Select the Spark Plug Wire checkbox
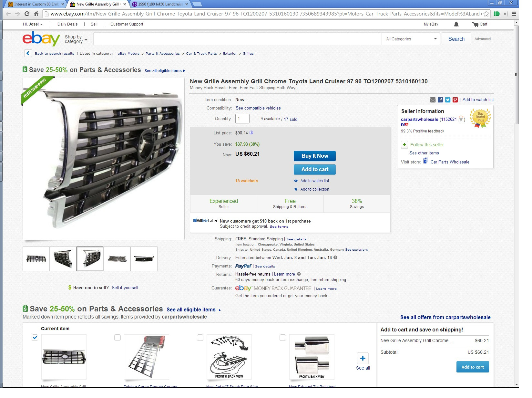The height and width of the screenshot is (398, 532). tap(200, 338)
